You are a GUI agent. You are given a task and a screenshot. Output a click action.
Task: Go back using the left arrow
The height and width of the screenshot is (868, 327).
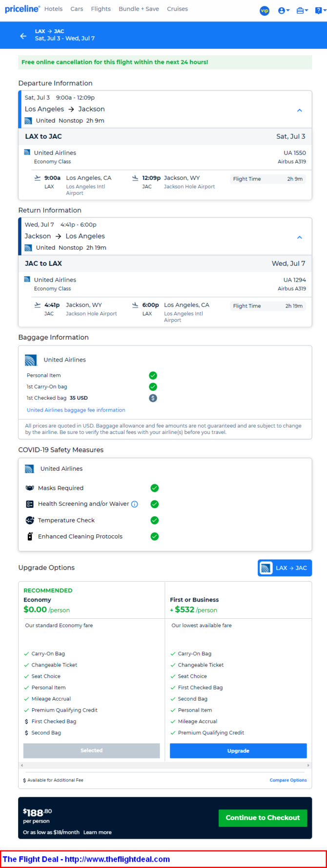tap(23, 36)
